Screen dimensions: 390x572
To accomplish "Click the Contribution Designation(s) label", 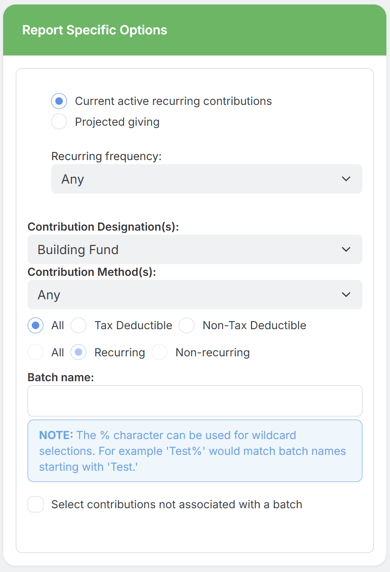I will point(103,227).
